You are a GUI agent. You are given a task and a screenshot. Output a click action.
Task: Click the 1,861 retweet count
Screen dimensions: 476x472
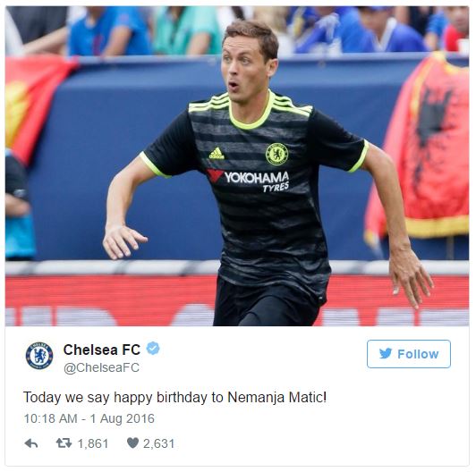click(93, 443)
